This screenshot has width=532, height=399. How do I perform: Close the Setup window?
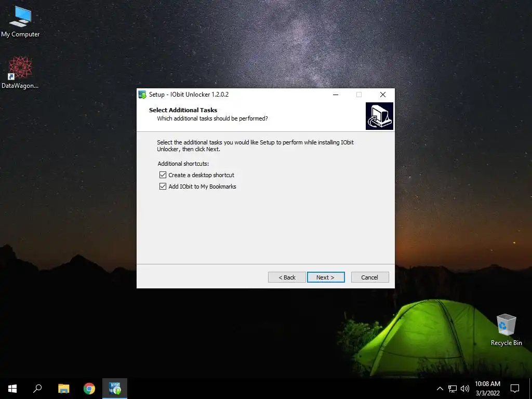point(383,95)
